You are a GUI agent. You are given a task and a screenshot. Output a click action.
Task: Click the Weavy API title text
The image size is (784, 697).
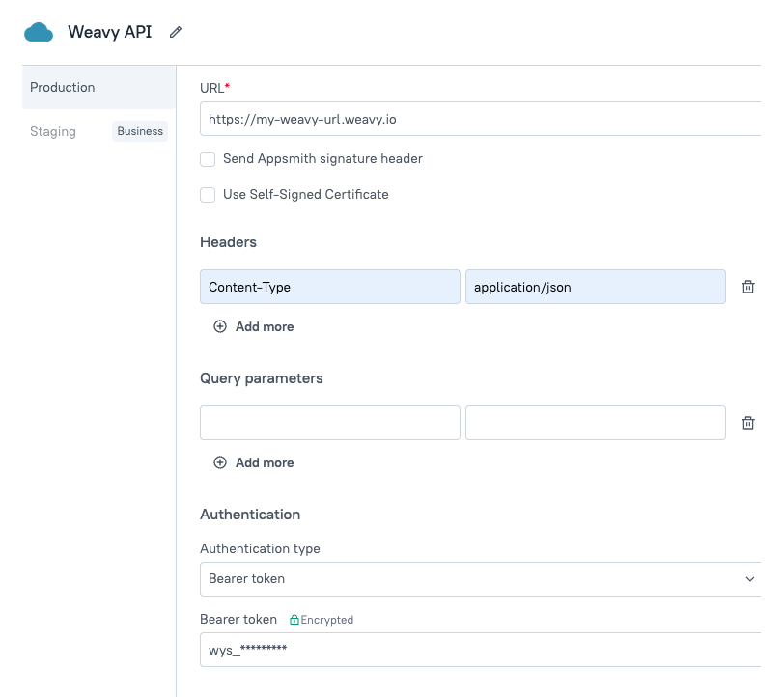109,32
